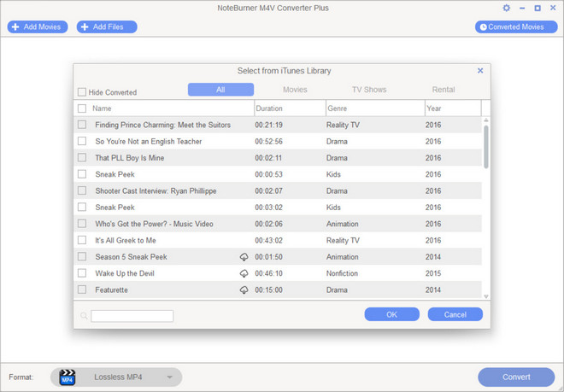Screen dimensions: 564x392
Task: Click the Add Files button
Action: pos(107,27)
